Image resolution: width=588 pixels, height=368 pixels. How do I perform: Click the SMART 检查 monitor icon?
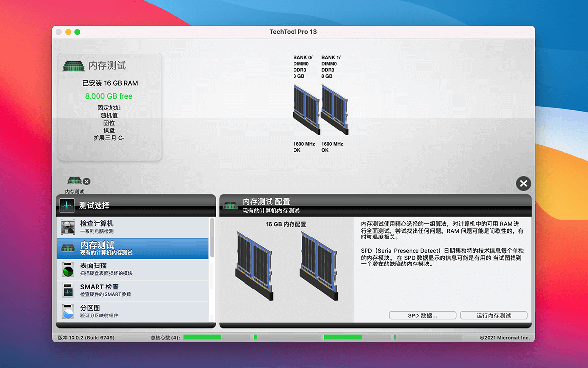(68, 290)
